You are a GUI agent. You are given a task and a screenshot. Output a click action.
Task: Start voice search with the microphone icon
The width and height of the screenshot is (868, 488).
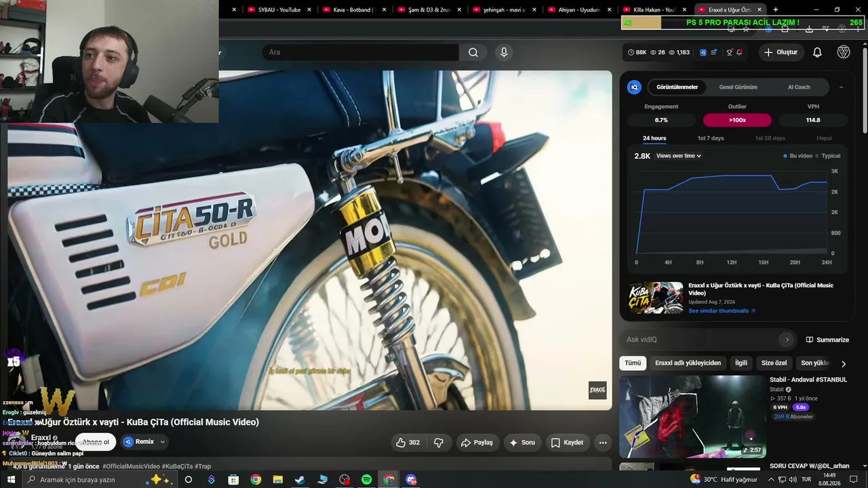(503, 52)
